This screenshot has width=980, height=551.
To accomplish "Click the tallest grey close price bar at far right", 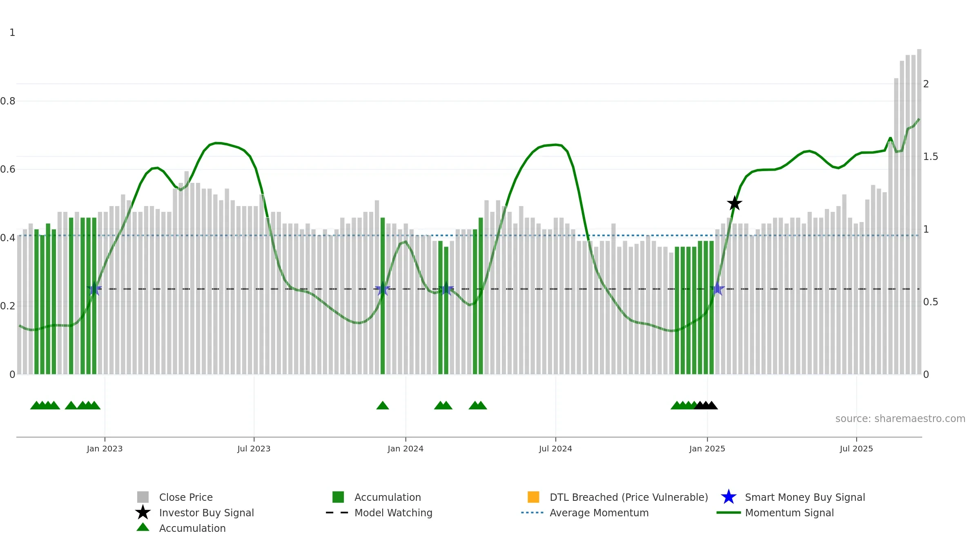I will 919,212.
